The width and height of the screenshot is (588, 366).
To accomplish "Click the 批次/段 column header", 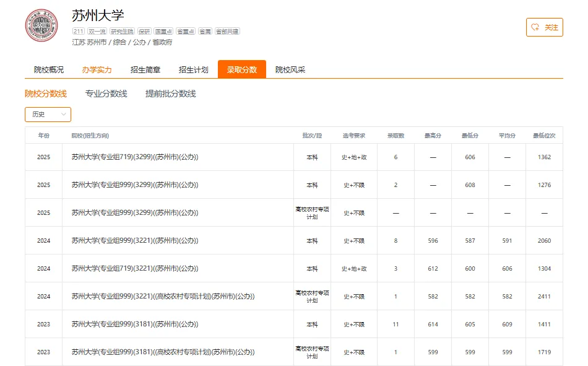I will coord(312,136).
